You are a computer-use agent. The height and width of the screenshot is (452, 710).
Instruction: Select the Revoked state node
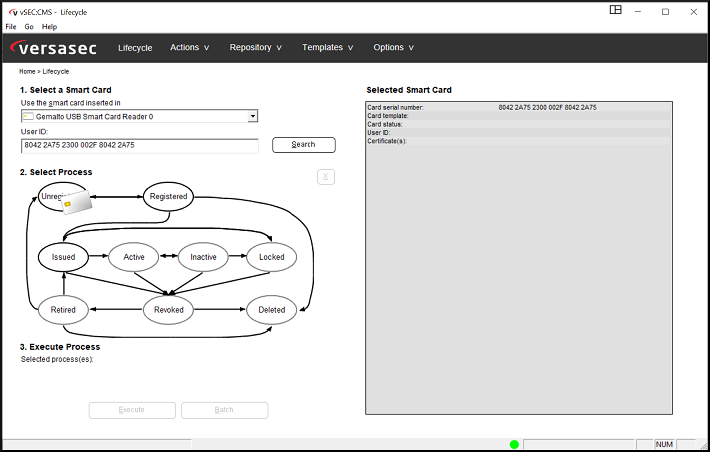click(168, 310)
